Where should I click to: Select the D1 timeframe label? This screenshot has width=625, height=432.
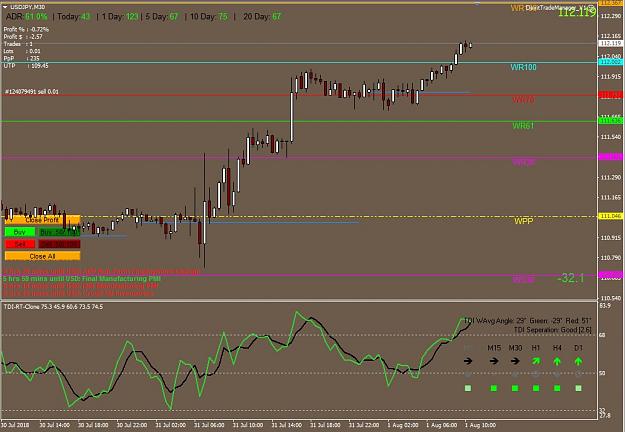(x=578, y=348)
